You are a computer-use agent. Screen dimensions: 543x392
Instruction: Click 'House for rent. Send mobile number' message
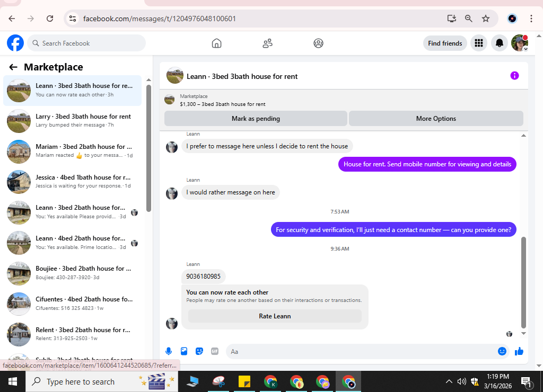pos(427,164)
